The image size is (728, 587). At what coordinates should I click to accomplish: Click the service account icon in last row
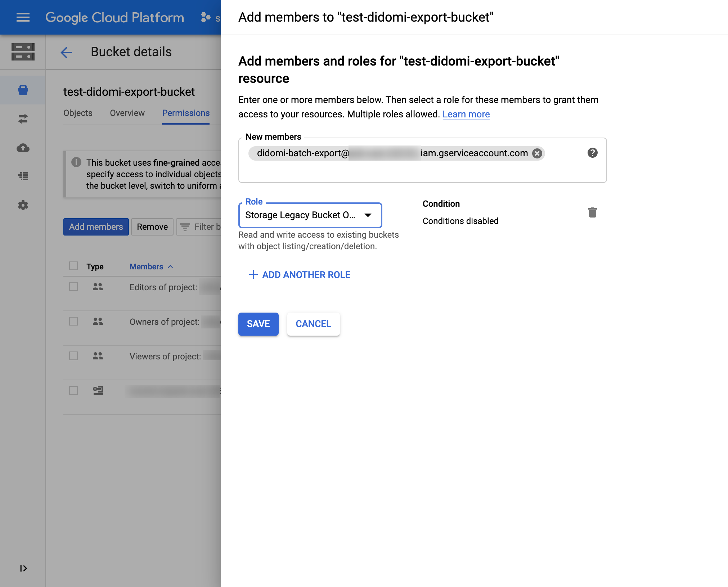[x=98, y=390]
